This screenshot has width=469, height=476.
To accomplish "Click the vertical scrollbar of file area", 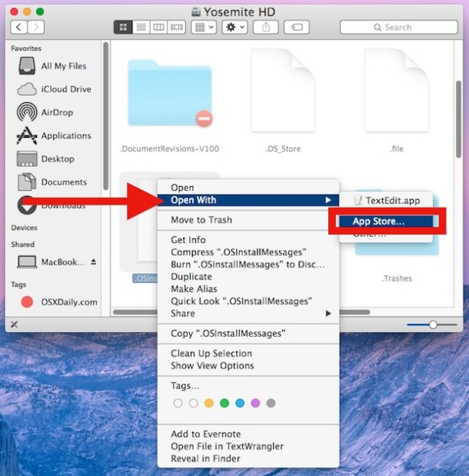I will (459, 119).
